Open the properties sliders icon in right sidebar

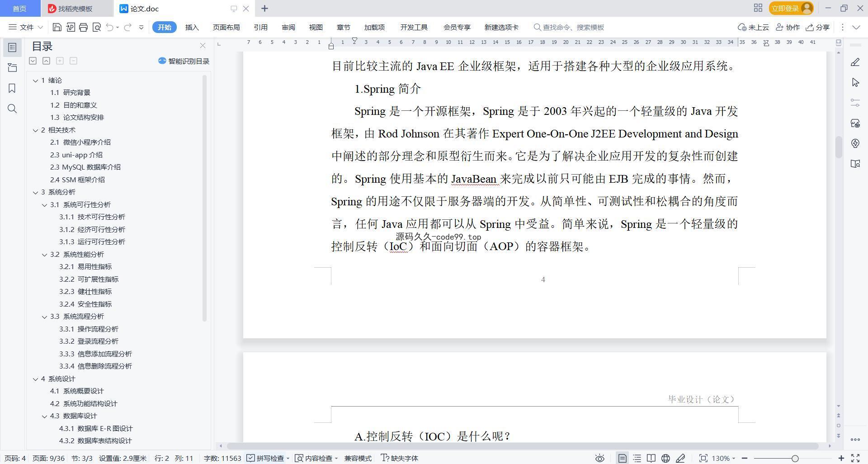coord(855,103)
